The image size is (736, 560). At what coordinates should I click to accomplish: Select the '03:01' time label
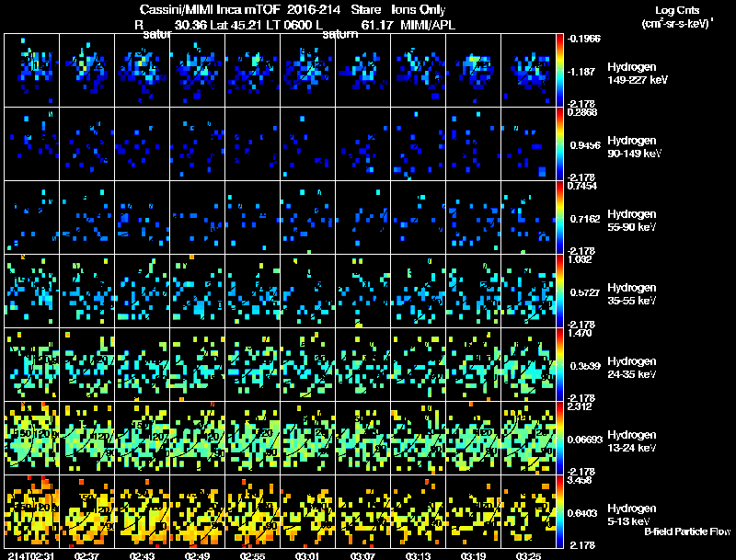coord(307,555)
